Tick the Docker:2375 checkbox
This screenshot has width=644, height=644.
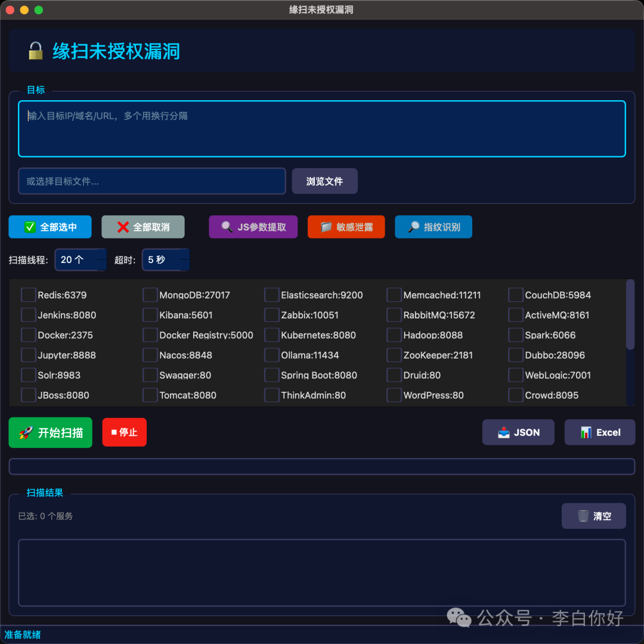29,335
